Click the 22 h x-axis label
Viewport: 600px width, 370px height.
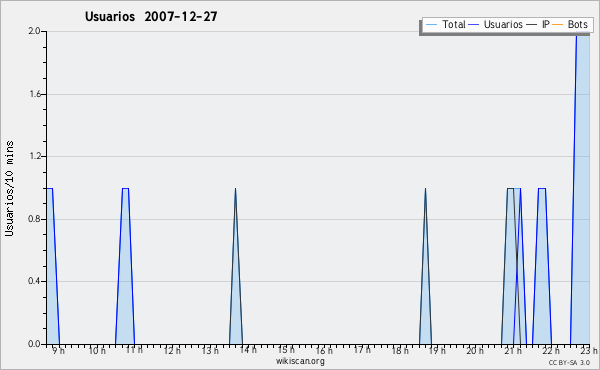click(551, 350)
